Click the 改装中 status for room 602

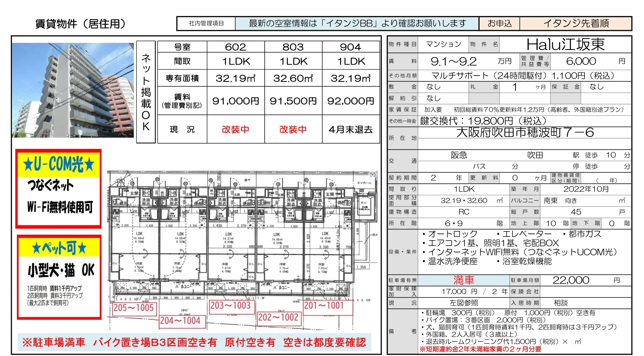[236, 130]
